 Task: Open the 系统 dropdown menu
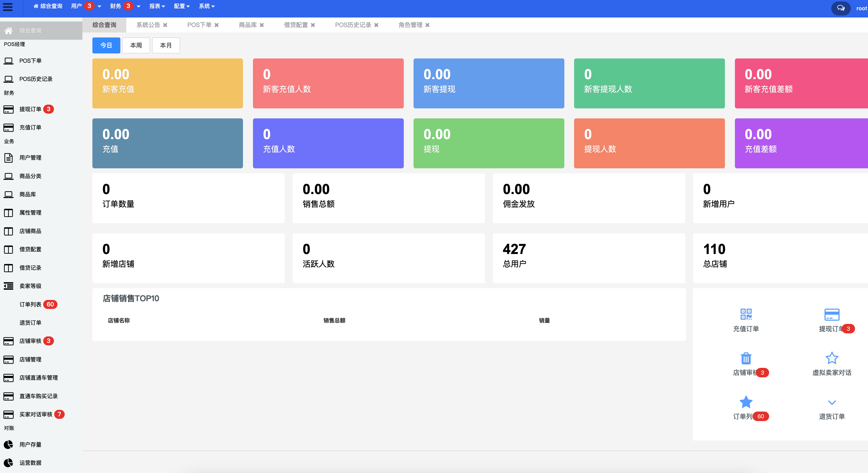coord(207,6)
